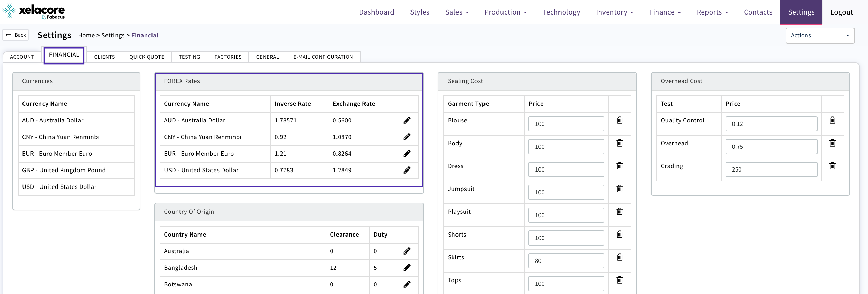
Task: Go to Dashboard in the navigation
Action: (x=376, y=12)
